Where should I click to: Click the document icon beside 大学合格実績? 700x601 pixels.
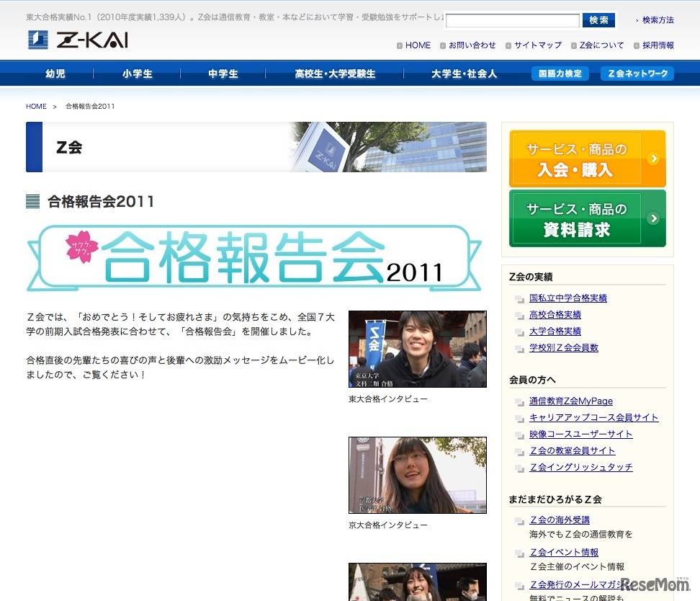pos(520,331)
